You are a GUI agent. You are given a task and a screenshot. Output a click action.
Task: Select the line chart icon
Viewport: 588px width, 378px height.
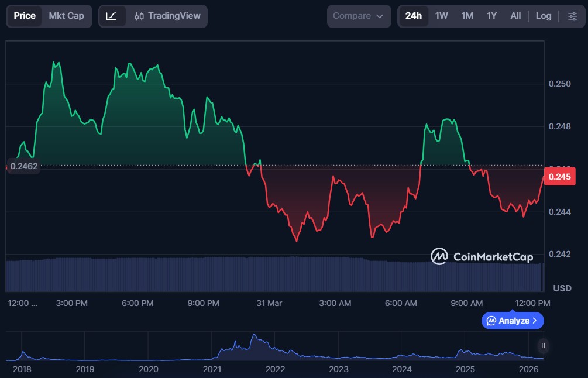(x=112, y=16)
